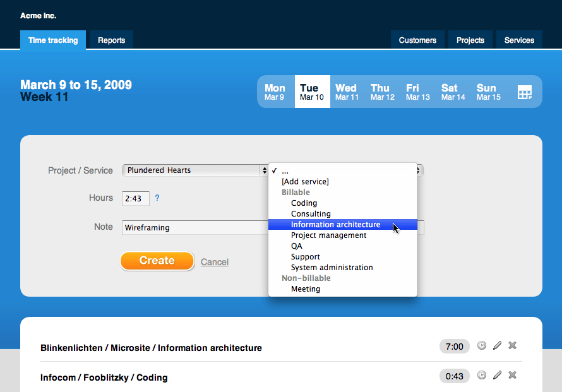The image size is (562, 392).
Task: Start timer for Blinkenlichten Microsite entry
Action: click(482, 345)
